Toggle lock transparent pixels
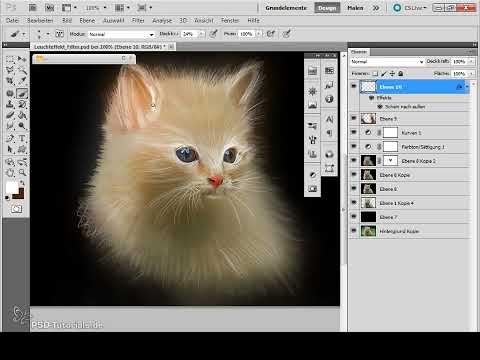Image resolution: width=480 pixels, height=360 pixels. (375, 73)
